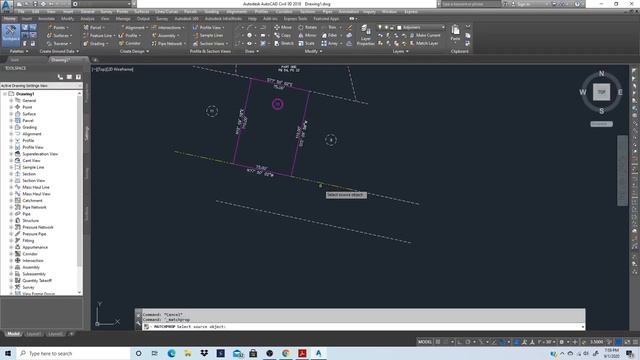
Task: Select Quantity Takeoff in settings tree
Action: 37,281
